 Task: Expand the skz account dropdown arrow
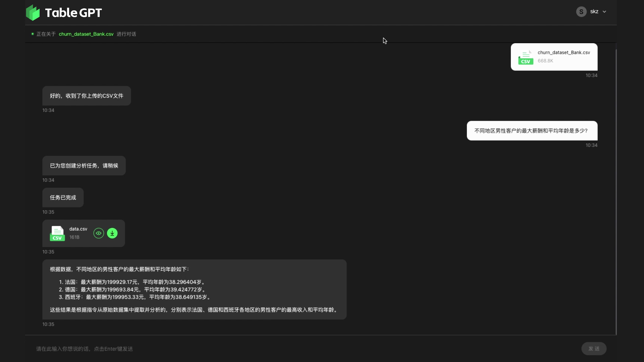click(604, 12)
